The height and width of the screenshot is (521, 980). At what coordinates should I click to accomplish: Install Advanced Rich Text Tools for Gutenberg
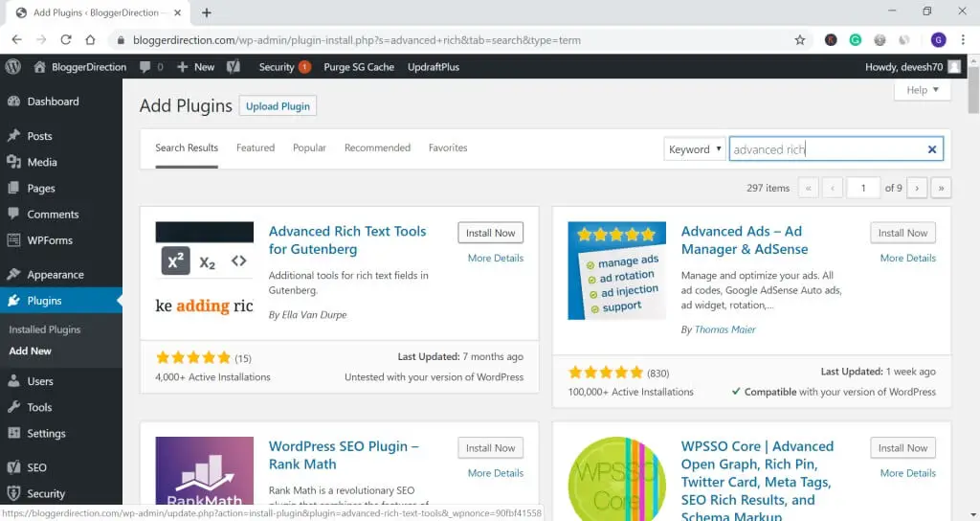pyautogui.click(x=490, y=233)
